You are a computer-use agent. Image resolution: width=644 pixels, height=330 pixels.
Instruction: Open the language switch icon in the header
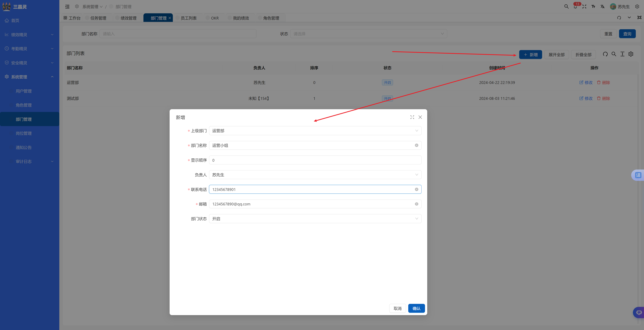[x=602, y=7]
